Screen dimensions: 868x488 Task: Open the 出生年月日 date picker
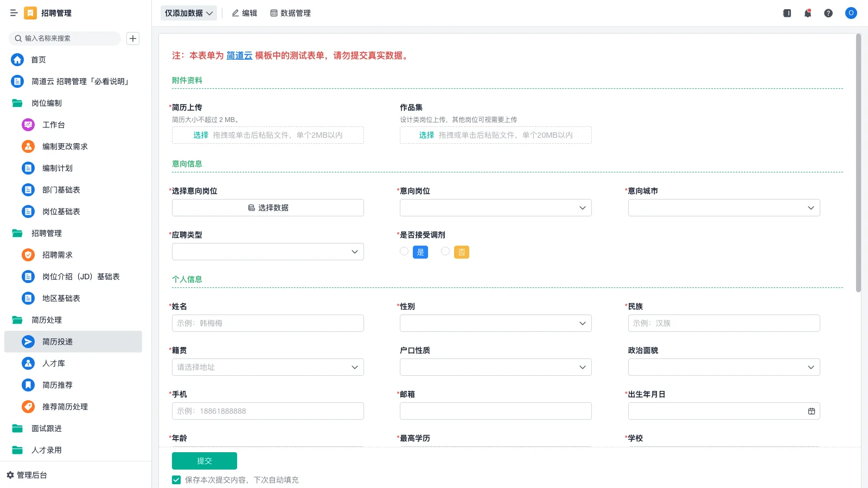point(811,411)
